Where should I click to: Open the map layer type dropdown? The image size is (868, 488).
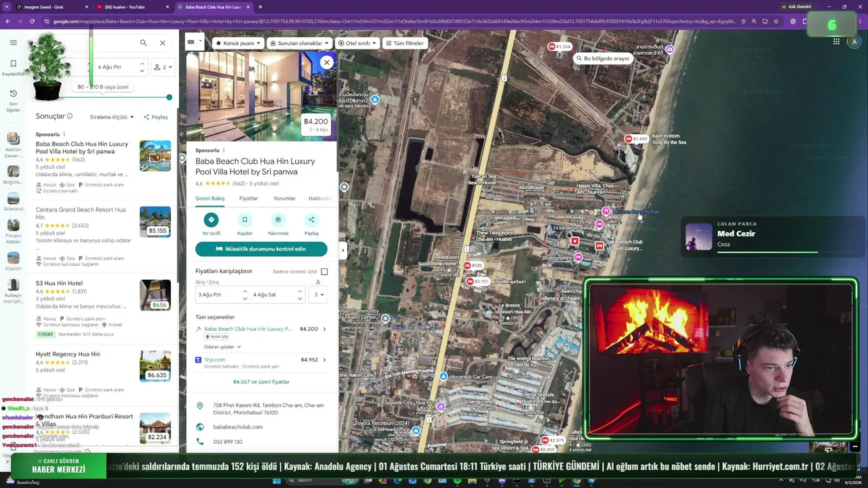194,42
